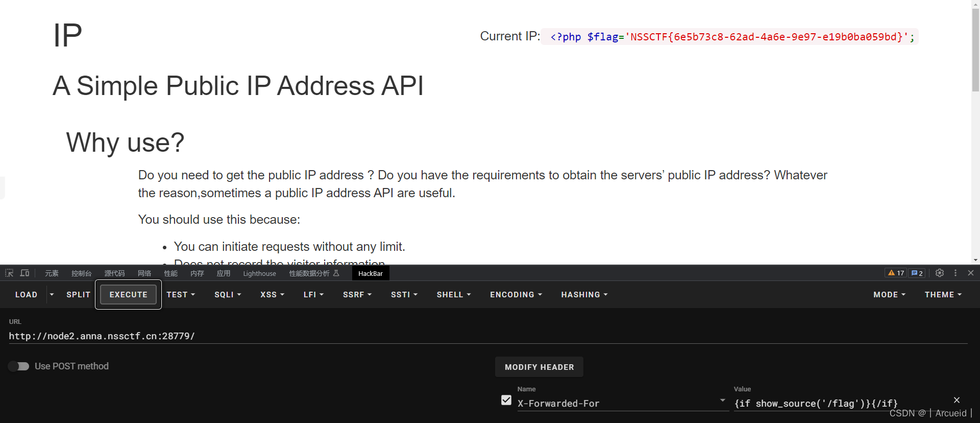This screenshot has height=423, width=980.
Task: Toggle the Use POST method switch
Action: click(x=19, y=366)
